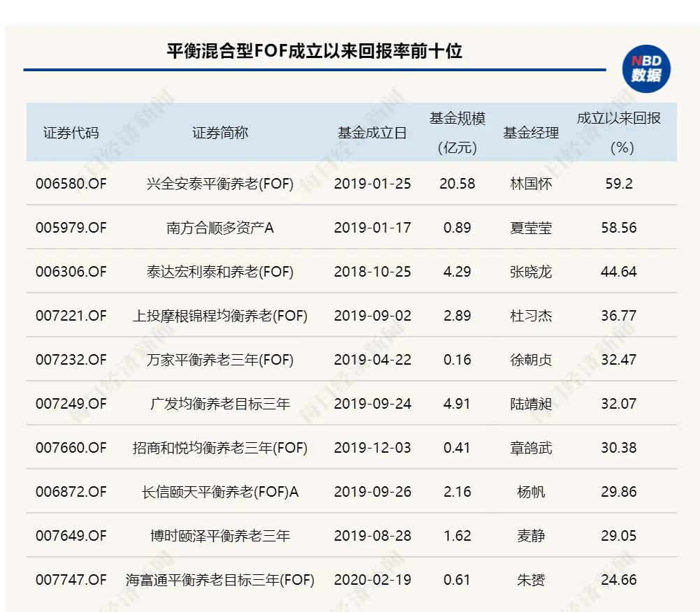This screenshot has width=700, height=612.
Task: Select the 基金经理 column header
Action: (531, 133)
